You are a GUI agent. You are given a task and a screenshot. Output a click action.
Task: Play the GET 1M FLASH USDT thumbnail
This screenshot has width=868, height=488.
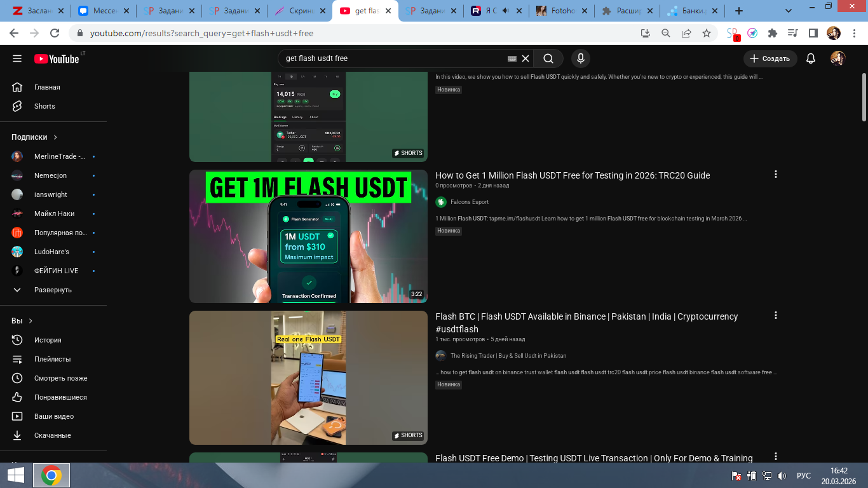(x=308, y=236)
